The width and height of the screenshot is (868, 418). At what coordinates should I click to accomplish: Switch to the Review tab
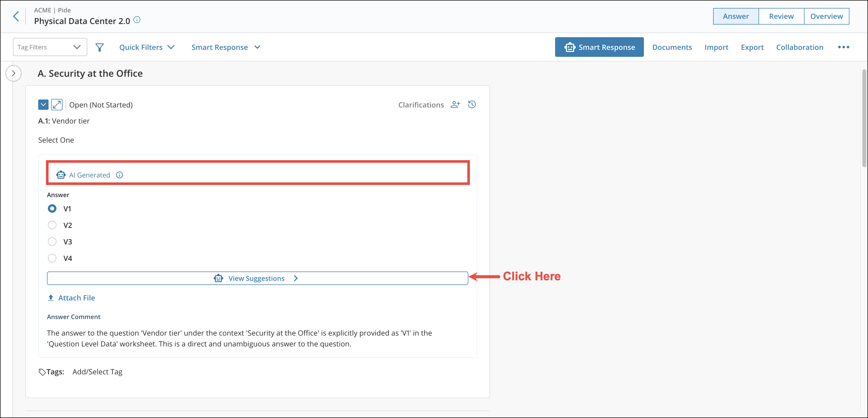(781, 16)
